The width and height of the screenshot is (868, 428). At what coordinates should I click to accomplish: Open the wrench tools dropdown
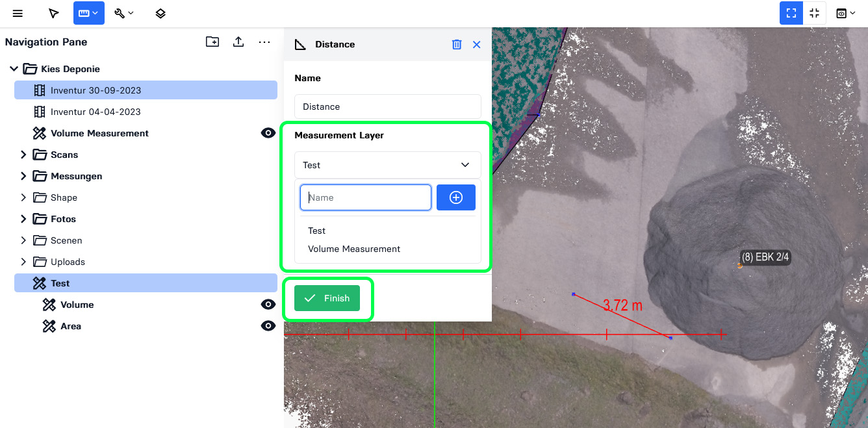[x=124, y=13]
